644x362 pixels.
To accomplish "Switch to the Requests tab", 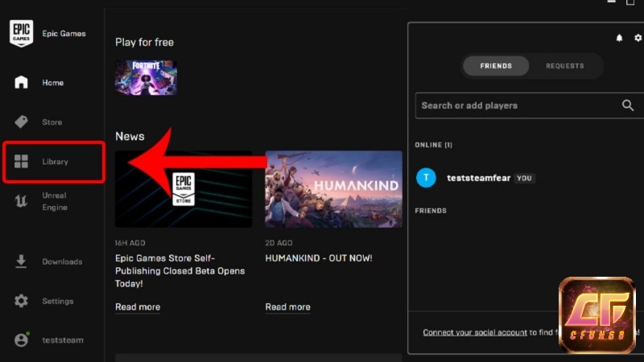I will [x=565, y=66].
